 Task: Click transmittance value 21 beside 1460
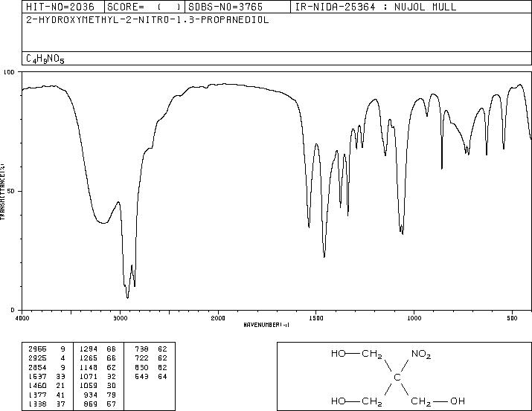click(60, 386)
